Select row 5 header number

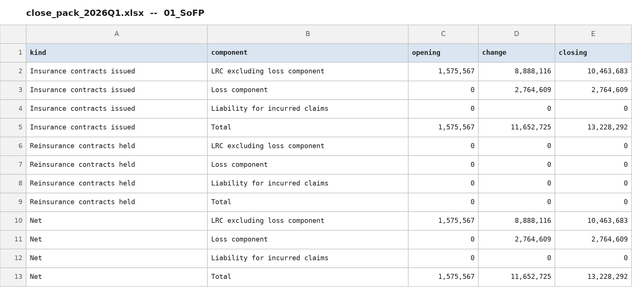coord(13,128)
